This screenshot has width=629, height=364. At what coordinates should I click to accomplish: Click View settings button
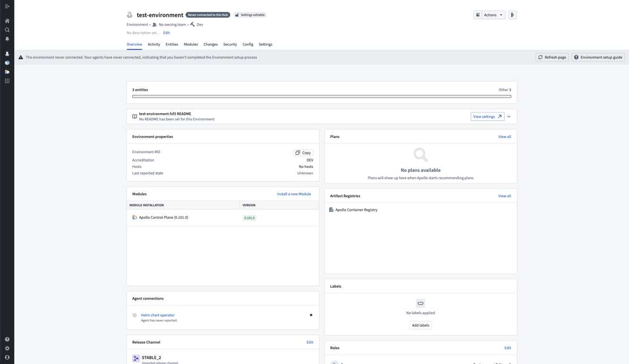pos(488,116)
